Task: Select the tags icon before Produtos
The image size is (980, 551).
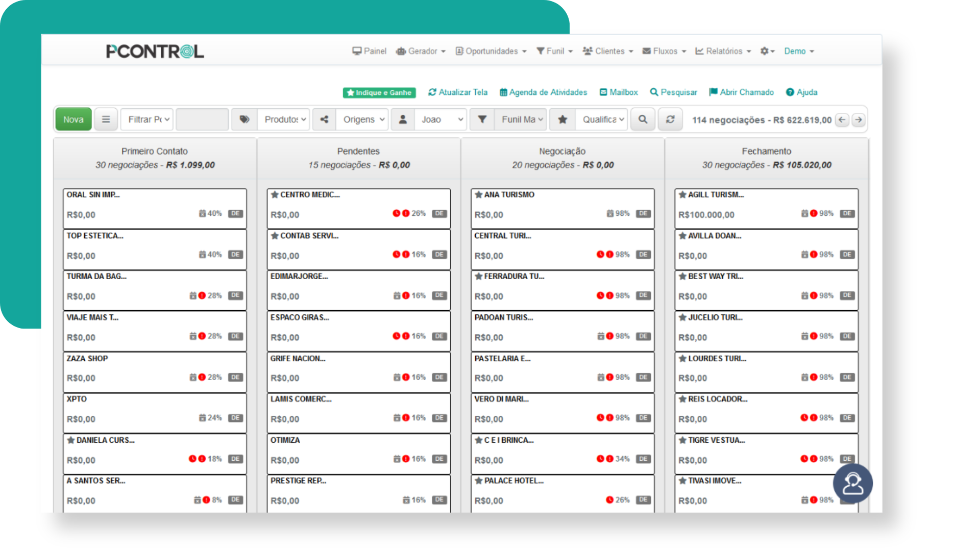Action: [x=244, y=119]
